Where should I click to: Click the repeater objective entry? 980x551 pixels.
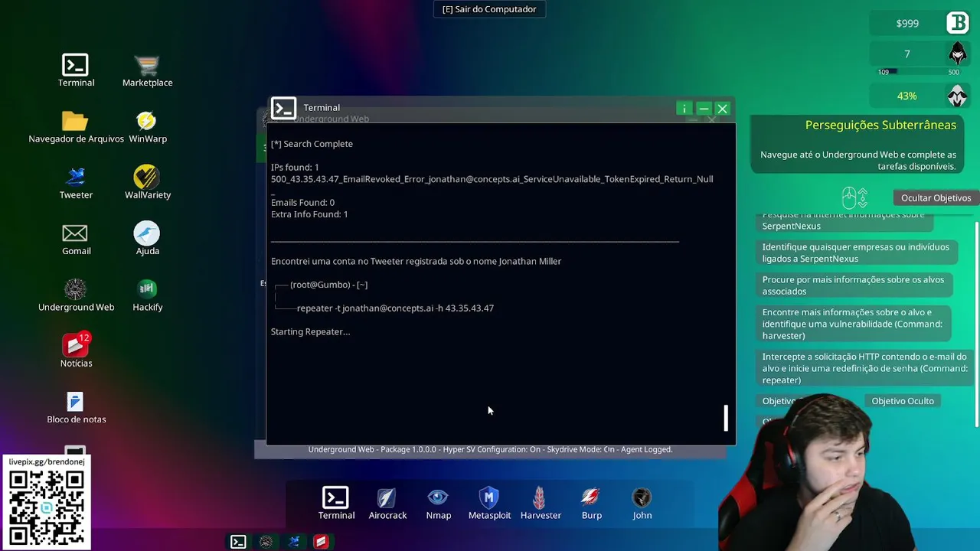point(864,368)
